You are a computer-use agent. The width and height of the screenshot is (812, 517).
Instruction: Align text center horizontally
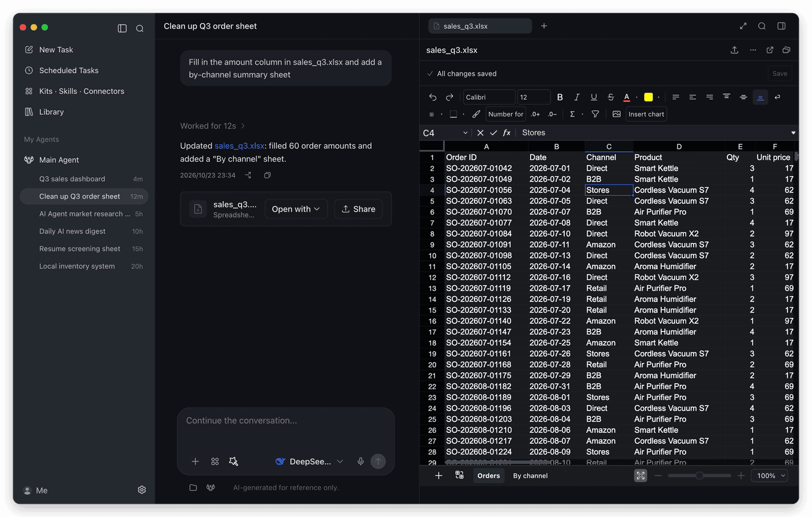point(693,97)
